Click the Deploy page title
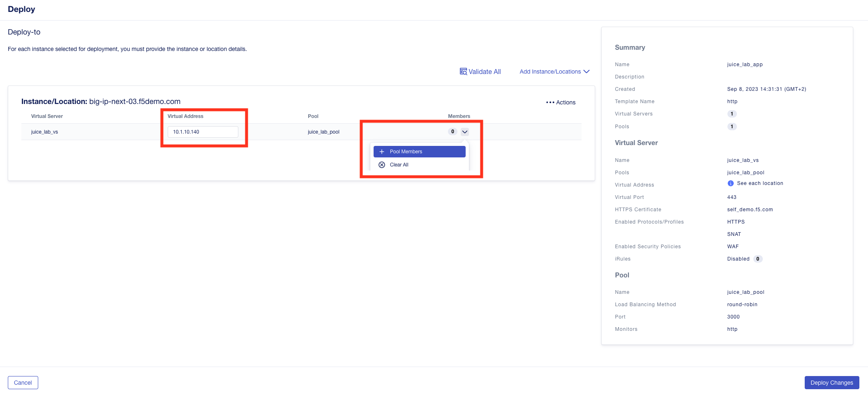Screen dimensions: 868x397 click(x=21, y=9)
